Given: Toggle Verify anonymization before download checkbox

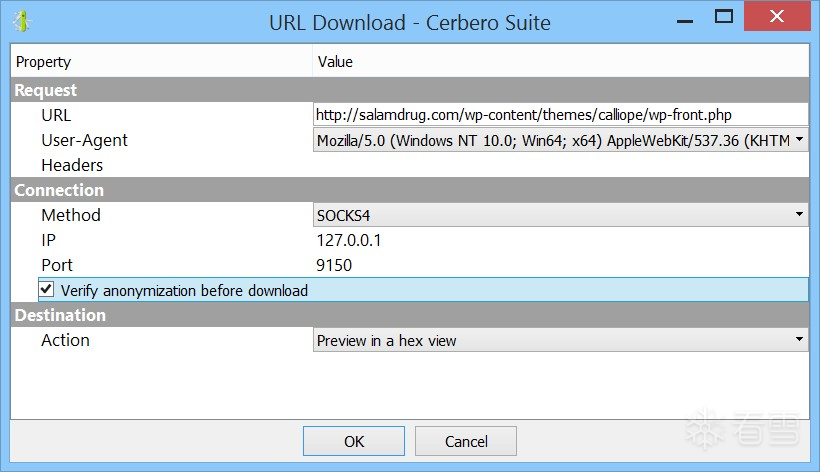Looking at the screenshot, I should click(x=47, y=290).
